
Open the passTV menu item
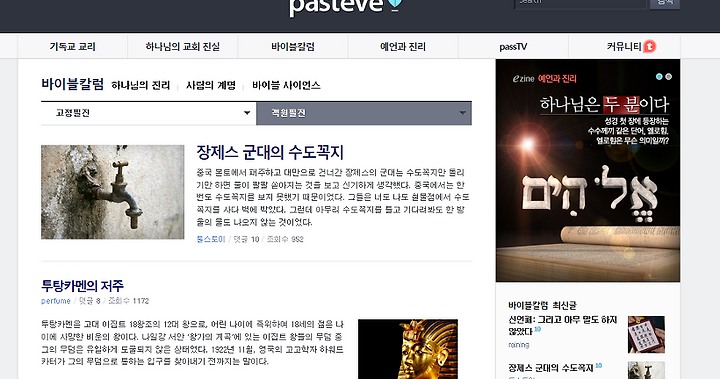(x=513, y=46)
